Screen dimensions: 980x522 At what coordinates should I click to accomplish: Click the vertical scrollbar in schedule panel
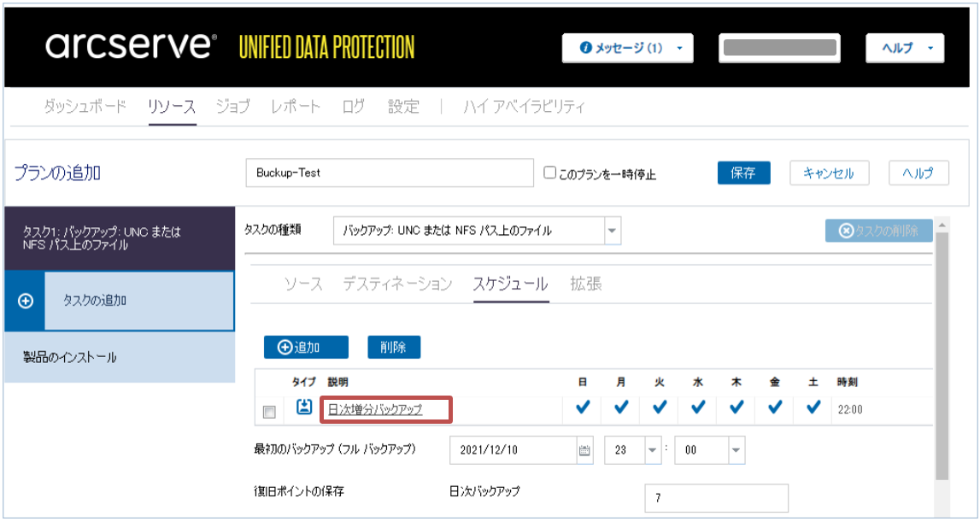click(x=942, y=356)
